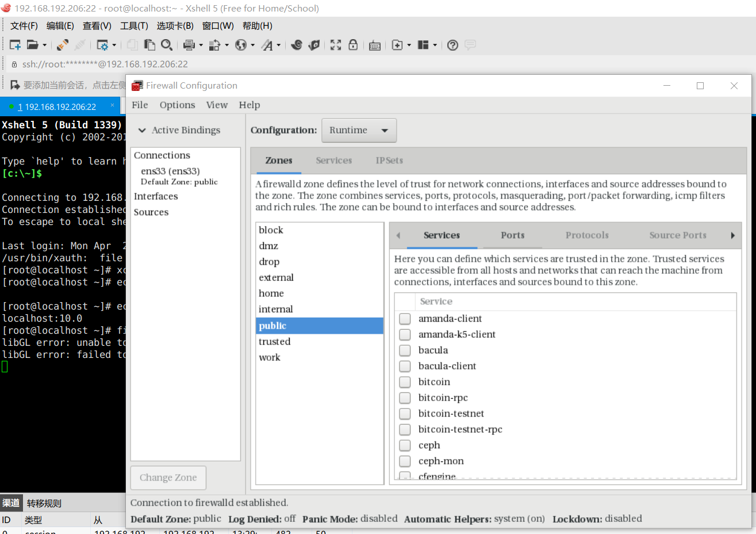Enable the ceph-mon service checkbox
Viewport: 756px width, 534px height.
405,461
